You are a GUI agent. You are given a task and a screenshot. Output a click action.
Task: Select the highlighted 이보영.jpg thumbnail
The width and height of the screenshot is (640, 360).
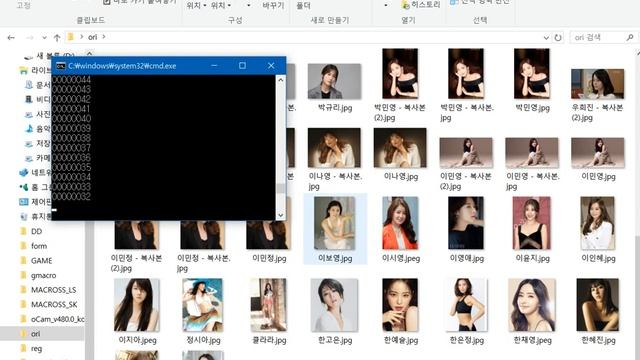(x=334, y=223)
